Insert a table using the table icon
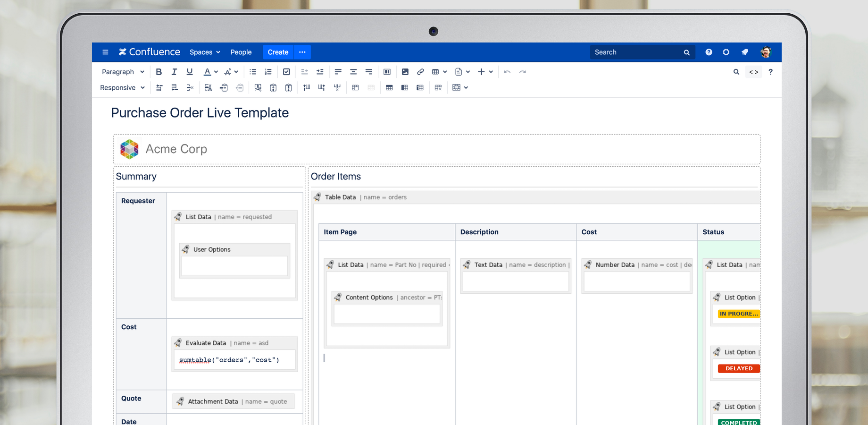 pos(435,71)
